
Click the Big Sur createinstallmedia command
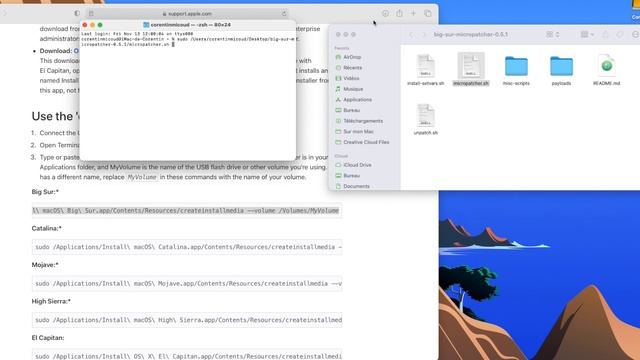coord(187,211)
